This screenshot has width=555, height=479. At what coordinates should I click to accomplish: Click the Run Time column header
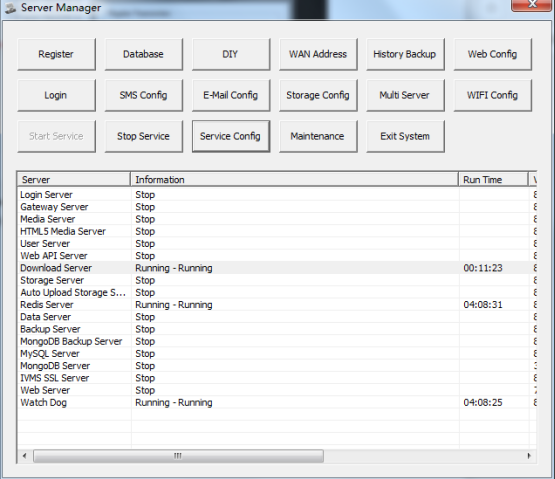(x=493, y=179)
